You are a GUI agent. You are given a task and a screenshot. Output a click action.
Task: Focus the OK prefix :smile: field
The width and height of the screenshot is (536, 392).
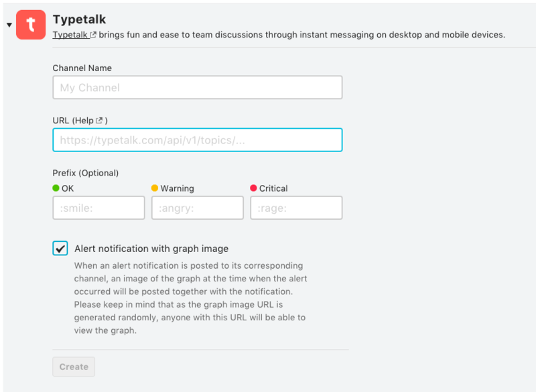point(98,208)
